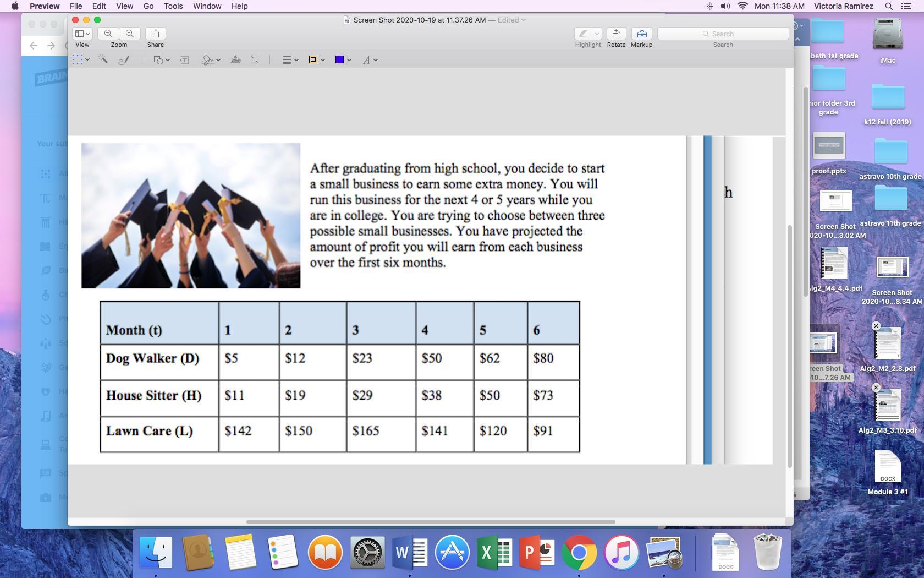Open the File menu

point(76,6)
